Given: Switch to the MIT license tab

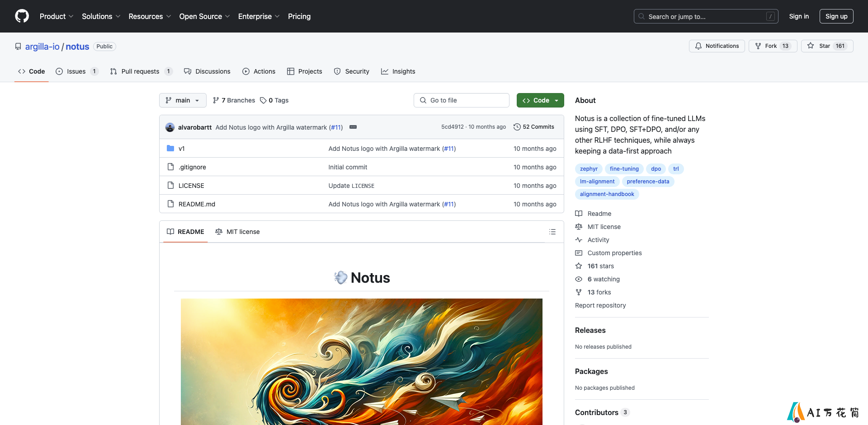Looking at the screenshot, I should (x=238, y=232).
